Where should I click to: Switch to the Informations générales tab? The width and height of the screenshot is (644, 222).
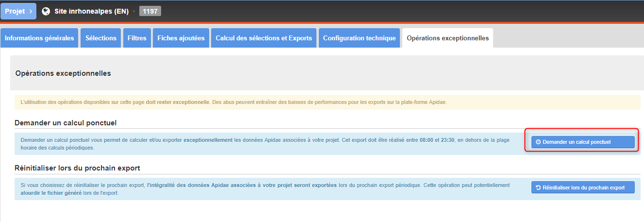(x=39, y=38)
